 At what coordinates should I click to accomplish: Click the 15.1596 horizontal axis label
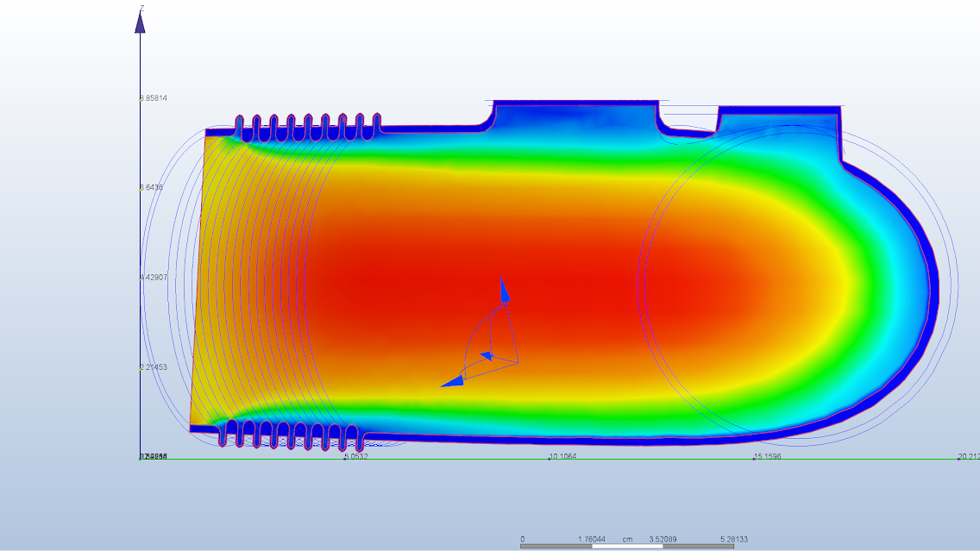(767, 457)
